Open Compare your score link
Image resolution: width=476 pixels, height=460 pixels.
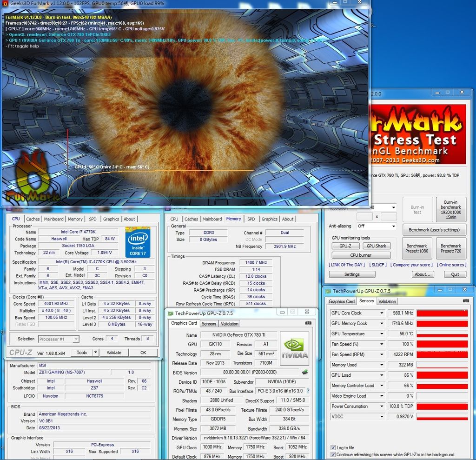tap(412, 265)
